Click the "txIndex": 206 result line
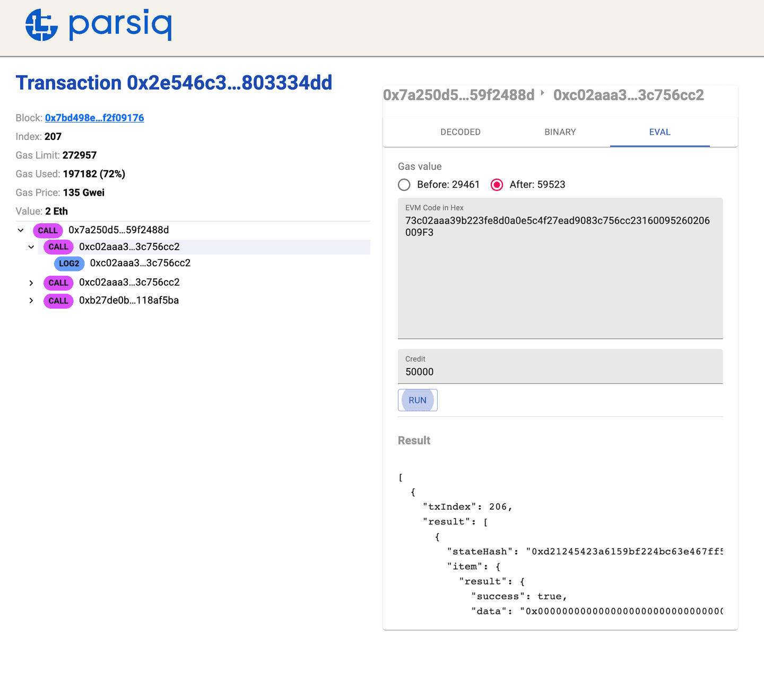The width and height of the screenshot is (764, 700). tap(467, 507)
